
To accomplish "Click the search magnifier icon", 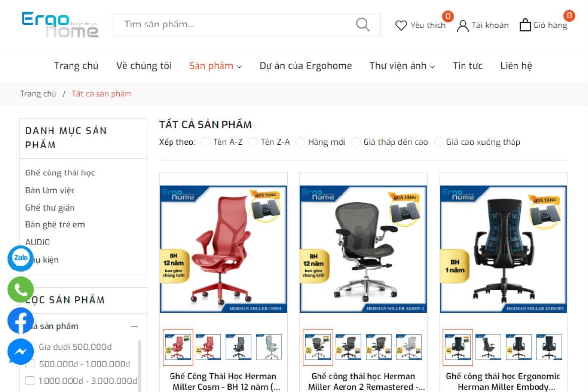I will pos(363,24).
